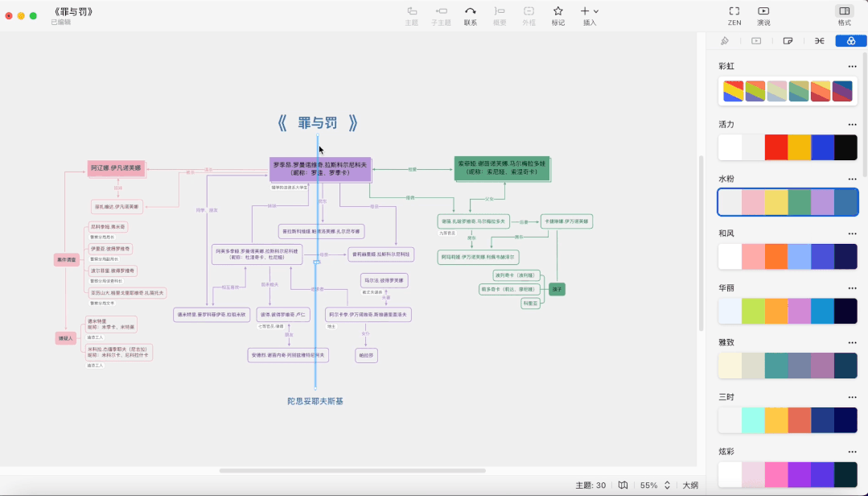The height and width of the screenshot is (496, 868).
Task: Switch to 大纲 outline view
Action: (x=689, y=485)
